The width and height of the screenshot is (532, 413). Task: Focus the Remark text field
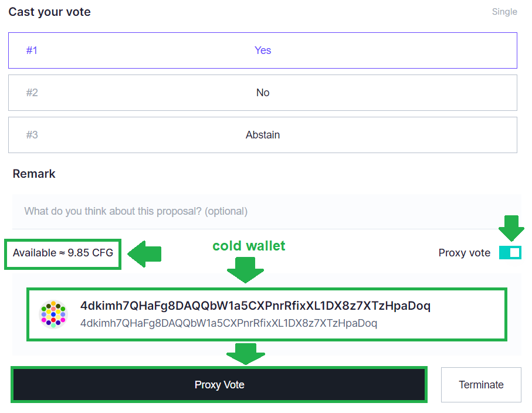tap(266, 211)
